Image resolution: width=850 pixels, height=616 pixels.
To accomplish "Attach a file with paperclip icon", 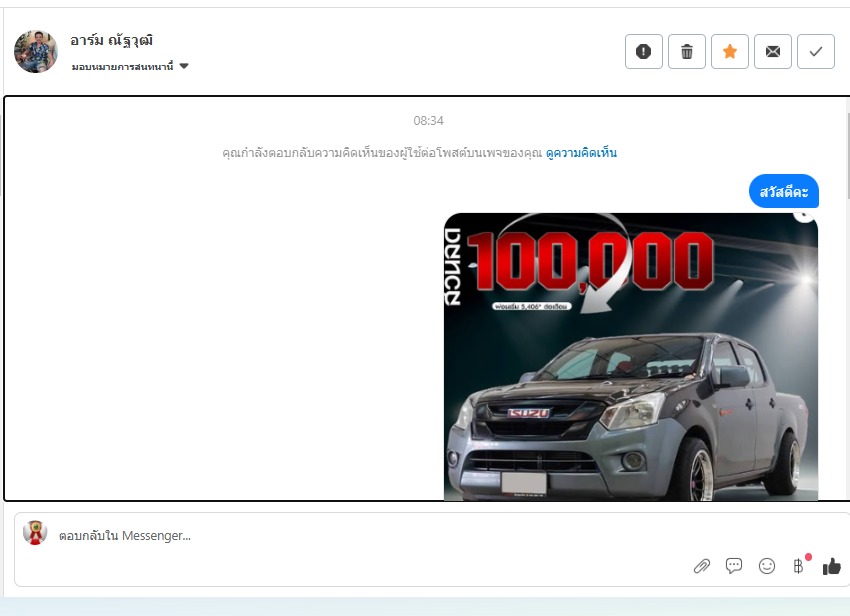I will click(x=702, y=566).
